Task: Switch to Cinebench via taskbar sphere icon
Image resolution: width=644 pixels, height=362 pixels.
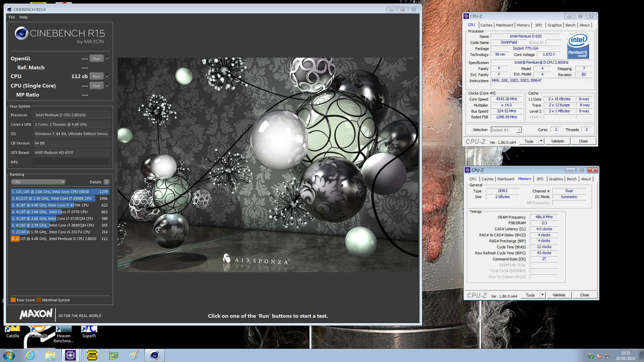Action: 155,355
